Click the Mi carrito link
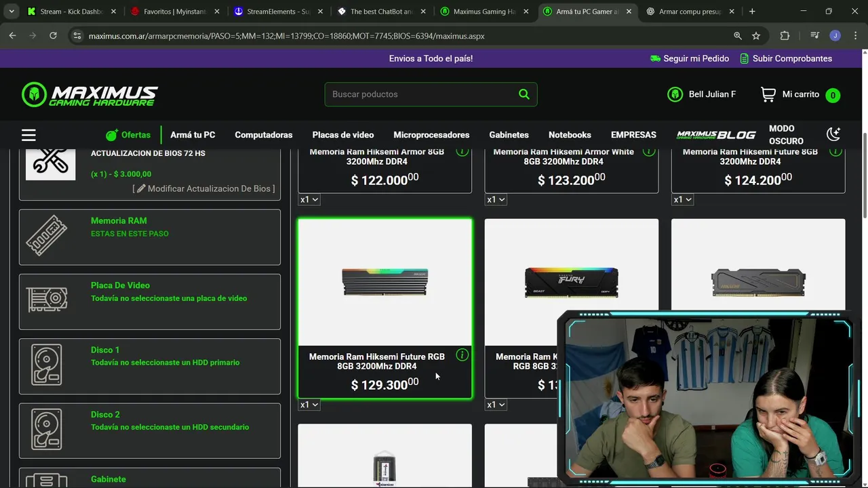The width and height of the screenshot is (868, 488). click(801, 94)
